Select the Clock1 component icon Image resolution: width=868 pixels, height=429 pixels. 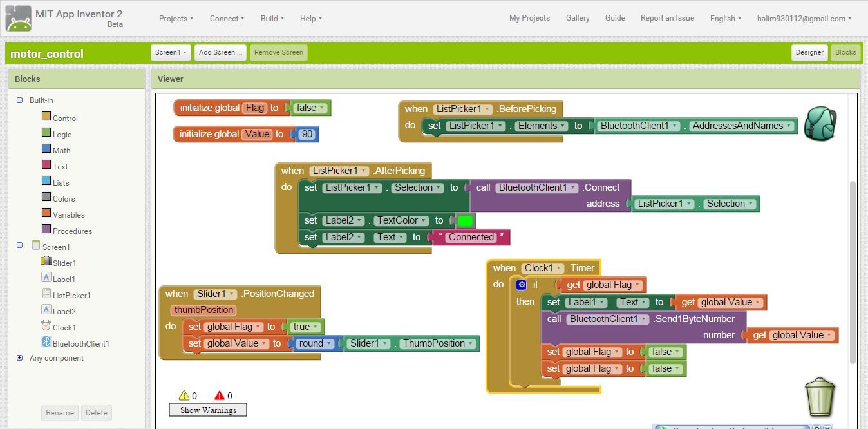point(46,326)
